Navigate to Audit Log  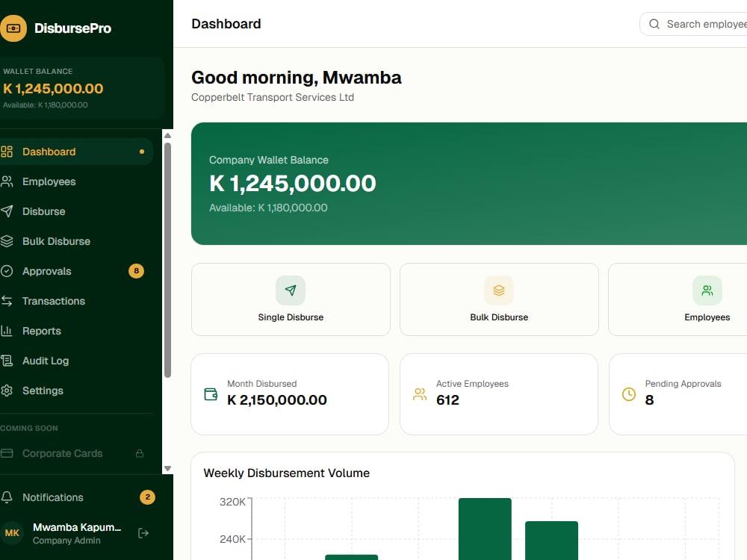click(76, 361)
